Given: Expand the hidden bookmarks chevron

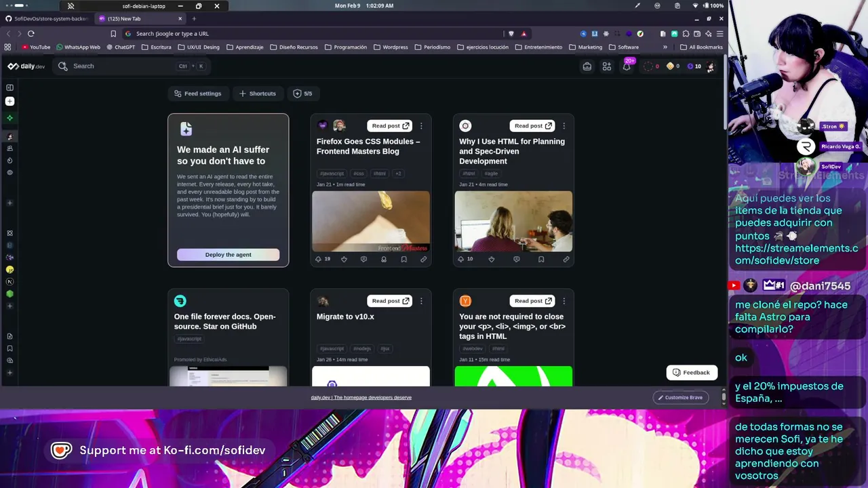Looking at the screenshot, I should [665, 47].
